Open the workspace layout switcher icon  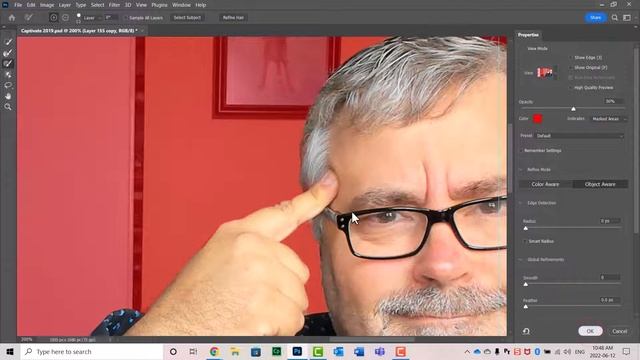pyautogui.click(x=627, y=18)
